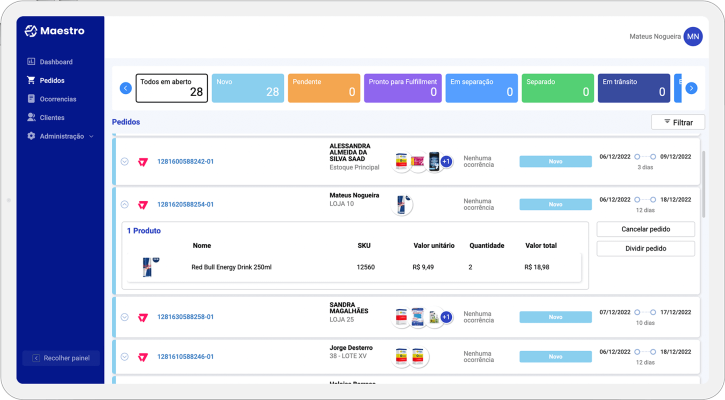Click the Maestro logo
This screenshot has width=725, height=400.
pos(55,31)
